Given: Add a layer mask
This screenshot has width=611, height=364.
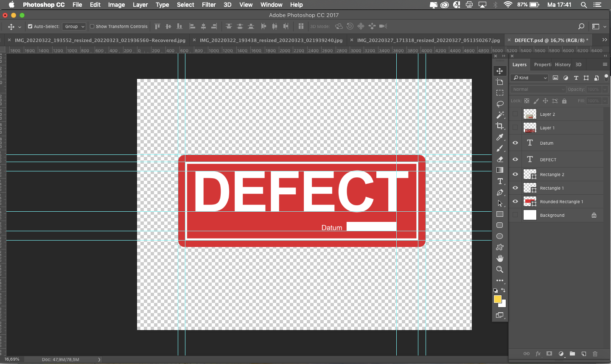Looking at the screenshot, I should tap(549, 353).
